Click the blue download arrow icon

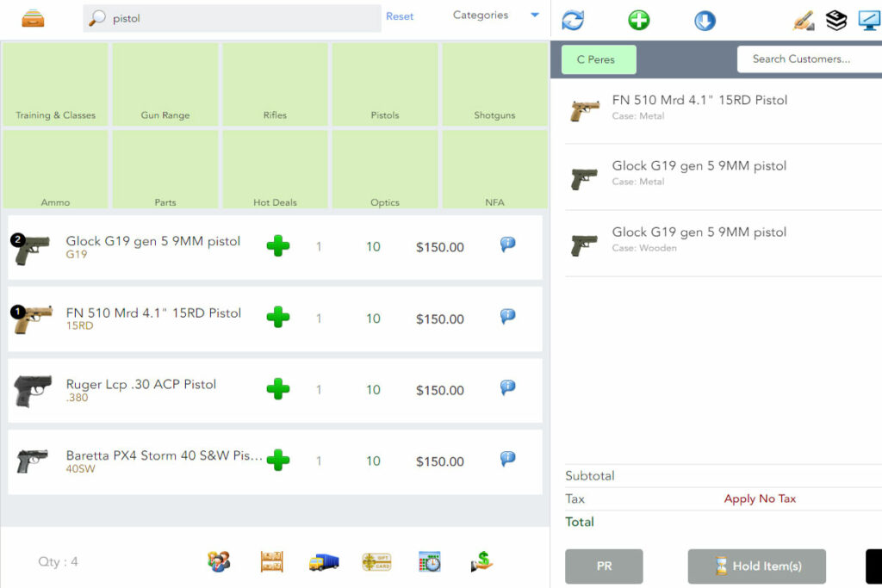[705, 21]
